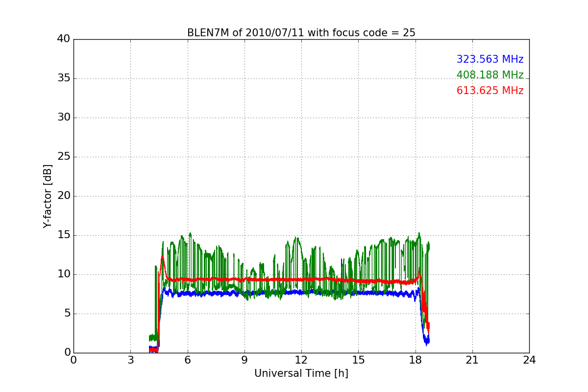
Task: Click the 'Y-factor [dB]' axis label
Action: tap(48, 196)
